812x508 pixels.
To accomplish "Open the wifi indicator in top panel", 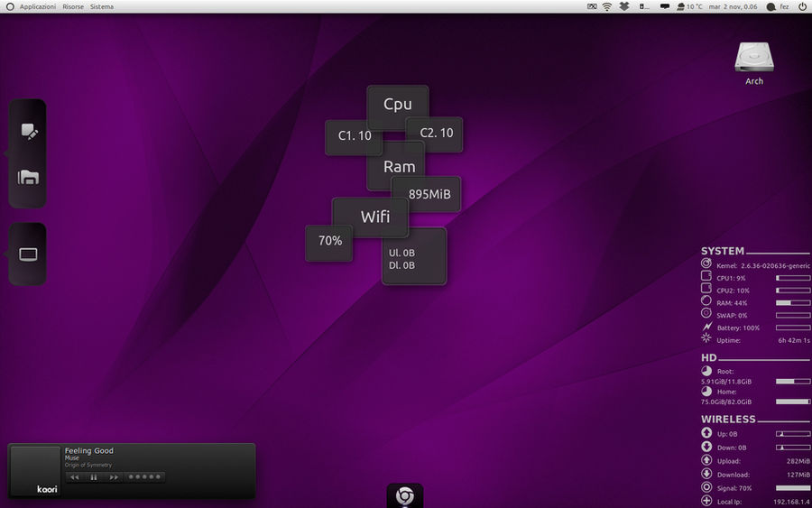I will (x=607, y=6).
